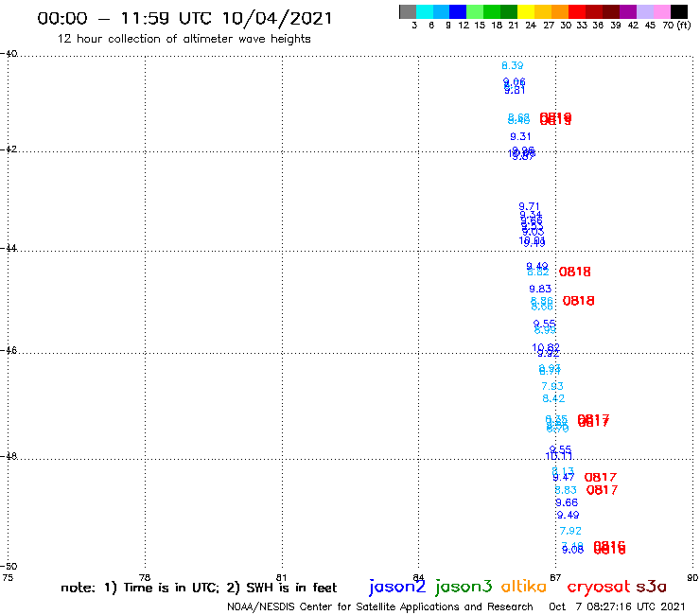Click the 8.39 wave height value
This screenshot has height=615, width=700.
point(513,65)
